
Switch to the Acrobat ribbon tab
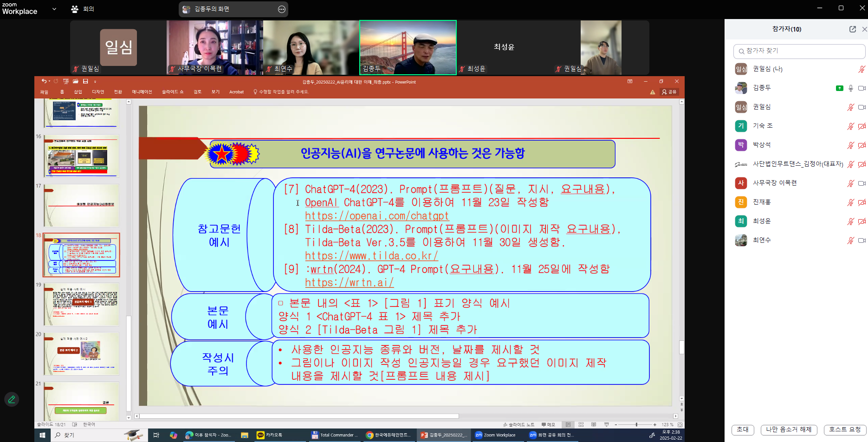coord(236,92)
